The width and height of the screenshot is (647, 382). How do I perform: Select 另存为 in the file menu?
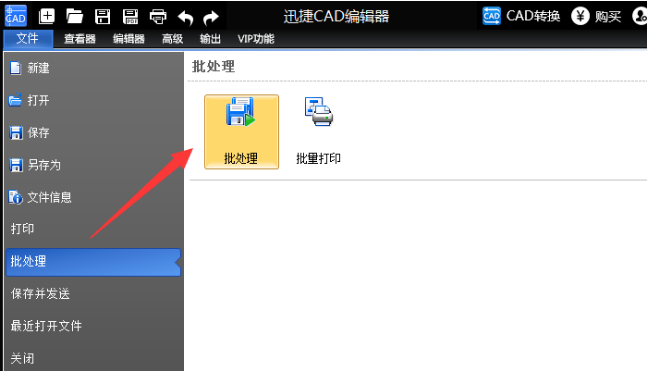[93, 165]
